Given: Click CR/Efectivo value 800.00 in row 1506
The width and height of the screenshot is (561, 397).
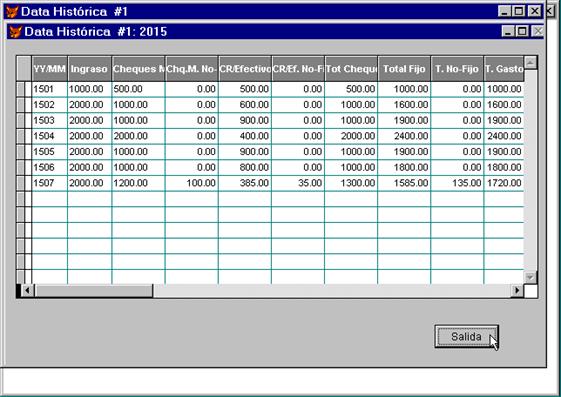Looking at the screenshot, I should pos(245,167).
